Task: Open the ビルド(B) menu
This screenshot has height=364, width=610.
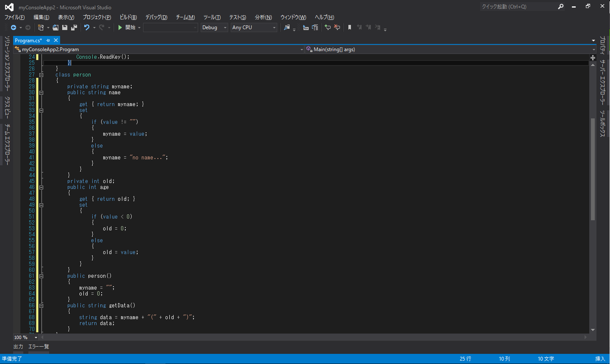Action: pos(128,17)
